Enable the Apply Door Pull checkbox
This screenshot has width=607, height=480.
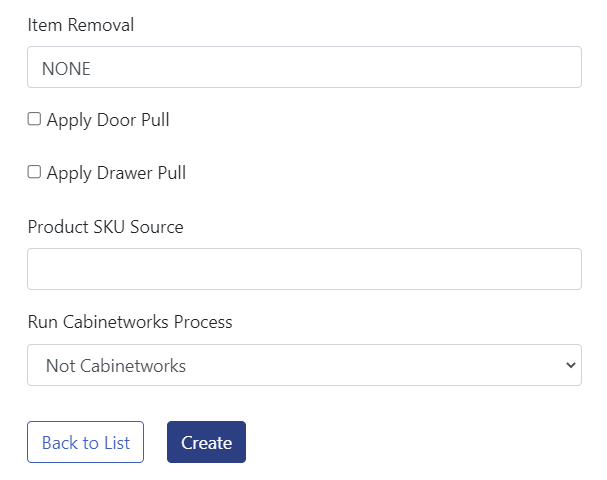pos(34,119)
